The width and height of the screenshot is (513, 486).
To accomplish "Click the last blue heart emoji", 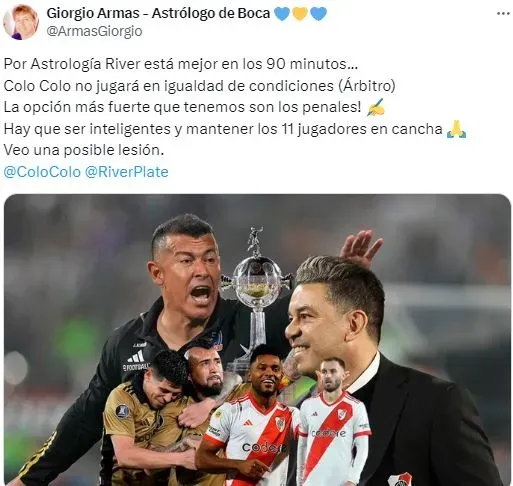I will coord(318,14).
